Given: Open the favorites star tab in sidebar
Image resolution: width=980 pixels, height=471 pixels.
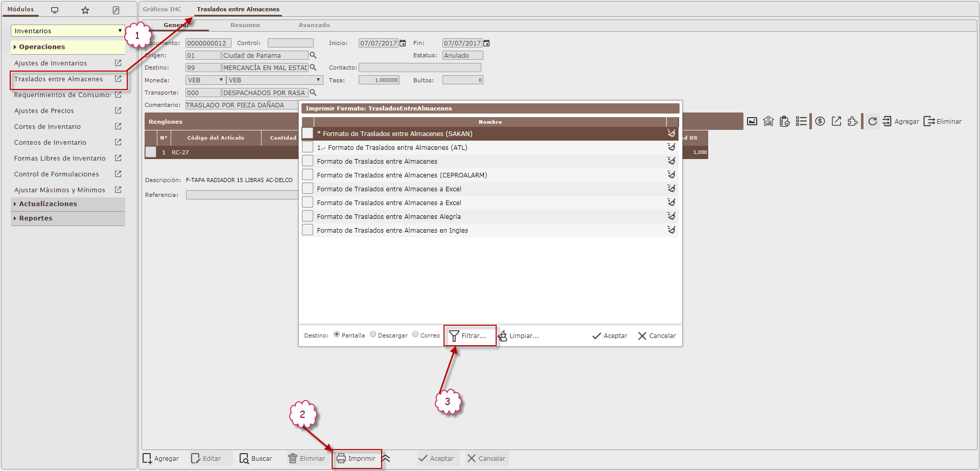Looking at the screenshot, I should [85, 10].
